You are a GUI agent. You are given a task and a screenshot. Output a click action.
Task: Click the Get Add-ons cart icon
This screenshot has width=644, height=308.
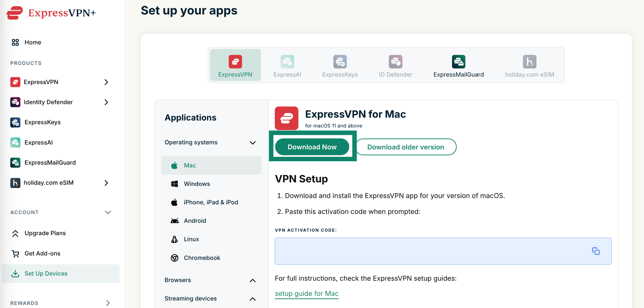point(15,253)
